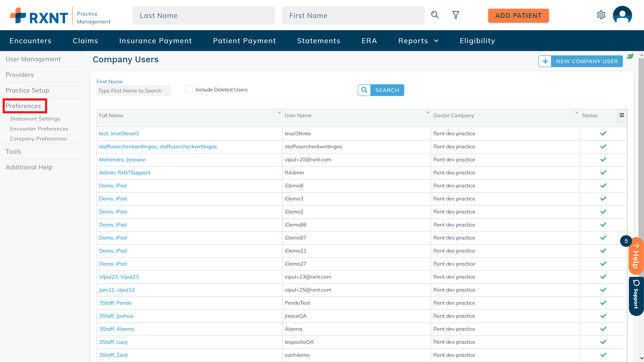
Task: Sort by Status column header
Action: pyautogui.click(x=589, y=116)
